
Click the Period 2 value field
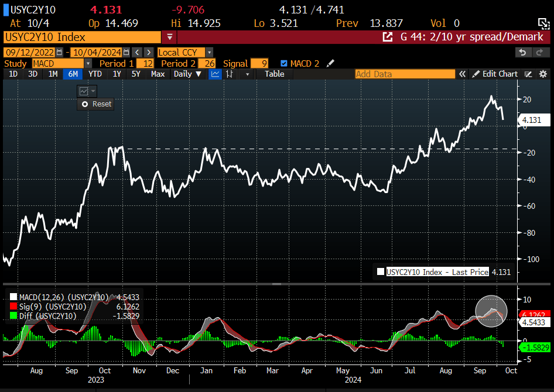click(207, 64)
